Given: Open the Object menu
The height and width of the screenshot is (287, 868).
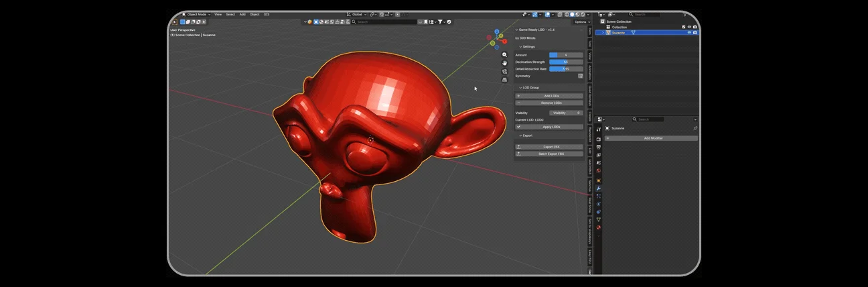Looking at the screenshot, I should (255, 14).
